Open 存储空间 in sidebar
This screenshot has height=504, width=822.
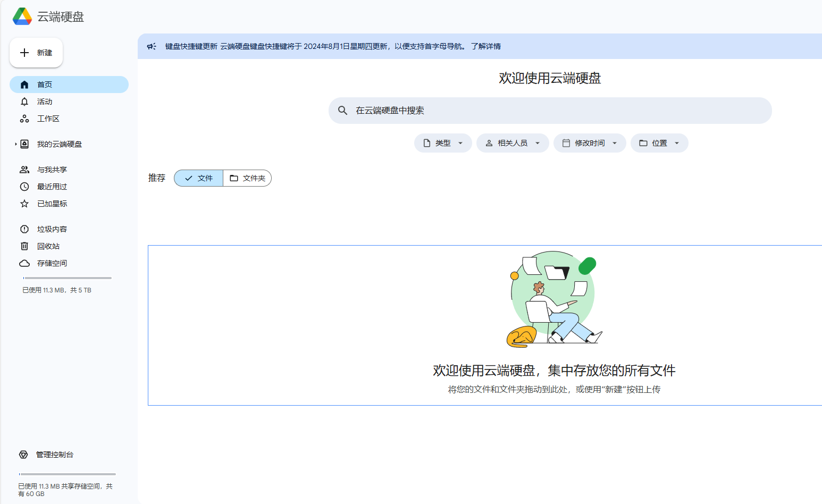click(69, 263)
